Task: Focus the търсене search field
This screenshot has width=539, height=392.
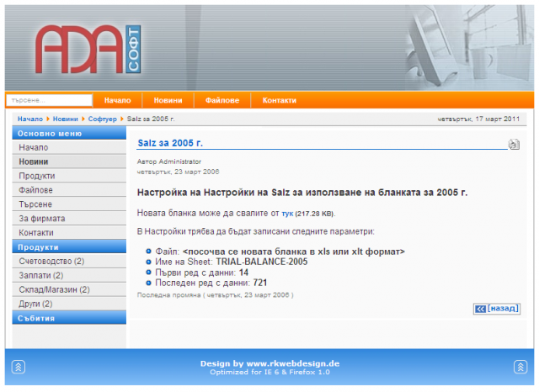Action: click(x=49, y=100)
